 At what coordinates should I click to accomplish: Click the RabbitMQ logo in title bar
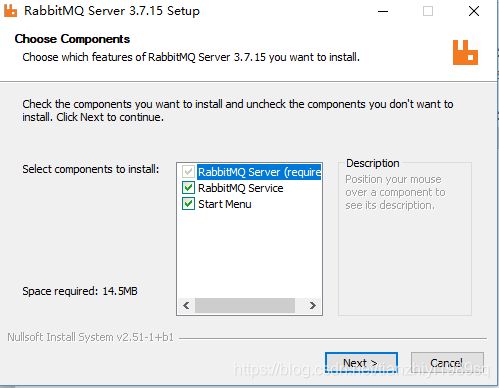(x=10, y=11)
